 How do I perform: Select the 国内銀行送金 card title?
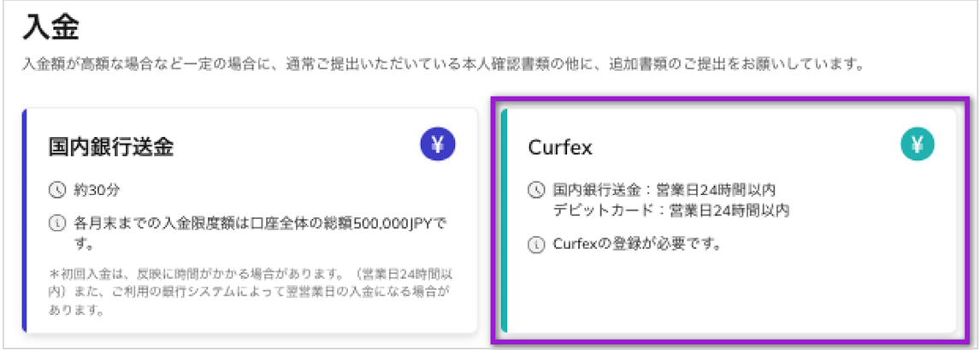coord(110,147)
